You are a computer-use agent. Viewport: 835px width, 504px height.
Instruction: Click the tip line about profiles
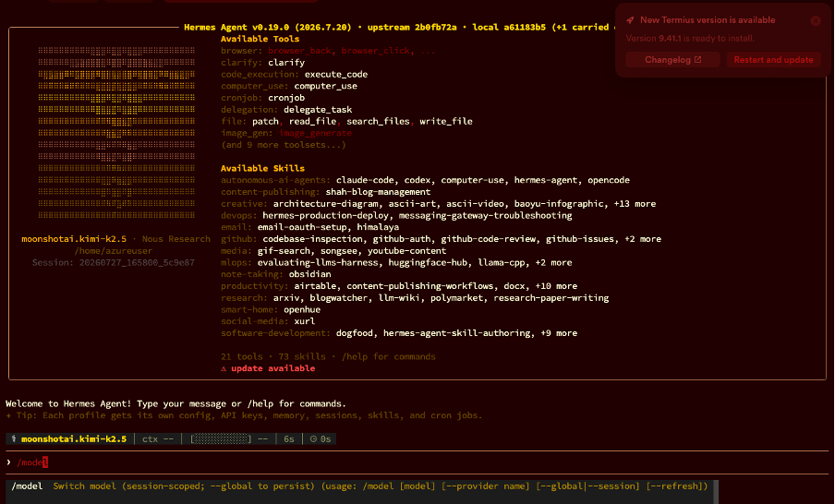pyautogui.click(x=244, y=415)
